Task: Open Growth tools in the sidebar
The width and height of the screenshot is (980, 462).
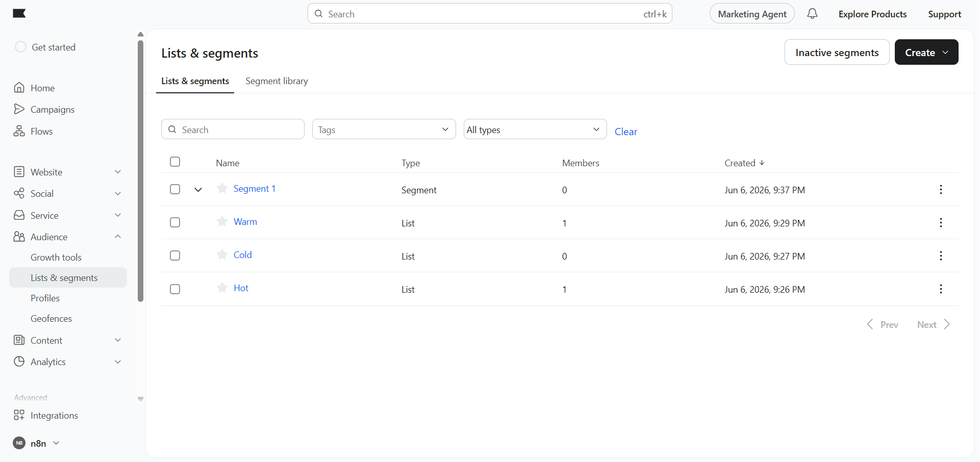Action: [x=56, y=257]
